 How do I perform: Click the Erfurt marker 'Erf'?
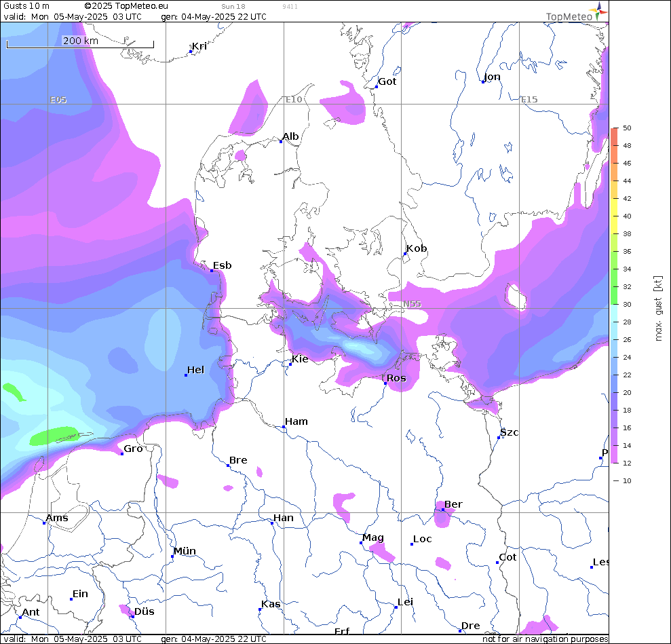(342, 630)
